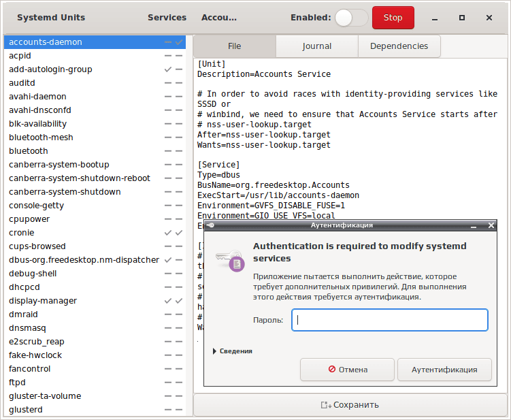Click the active status checkmark of accounts-daemon
Viewport: 511px width, 420px height.
pos(179,42)
